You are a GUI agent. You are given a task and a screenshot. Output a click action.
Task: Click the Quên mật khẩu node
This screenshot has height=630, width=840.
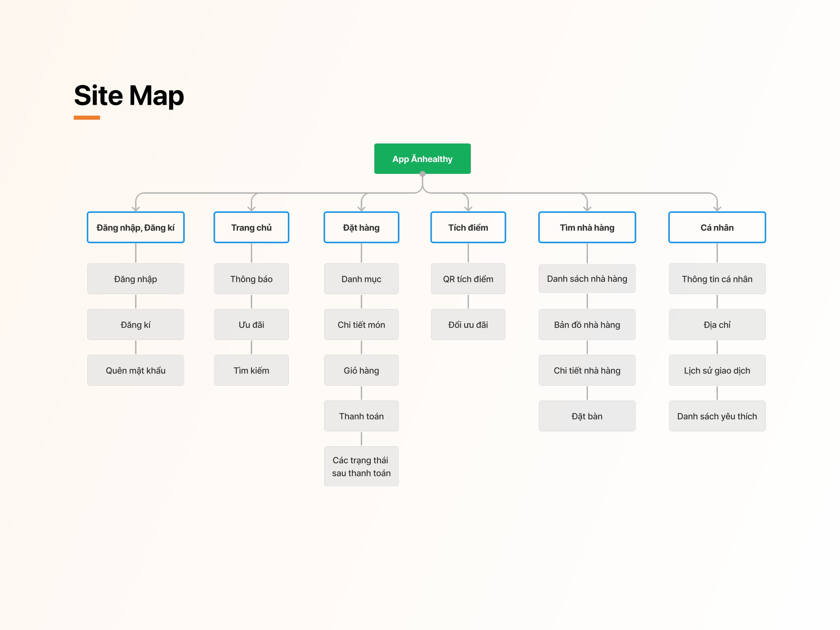pyautogui.click(x=136, y=370)
